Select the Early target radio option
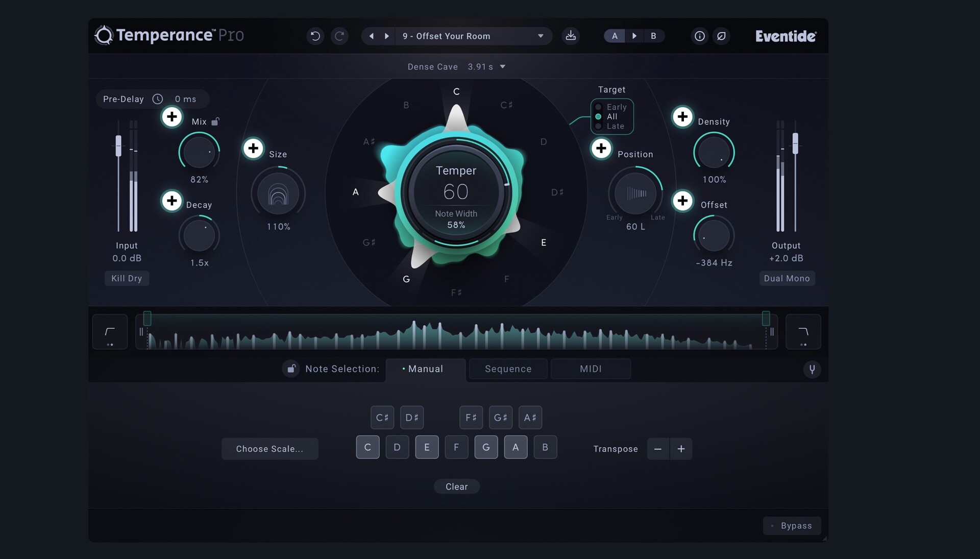 (x=599, y=107)
